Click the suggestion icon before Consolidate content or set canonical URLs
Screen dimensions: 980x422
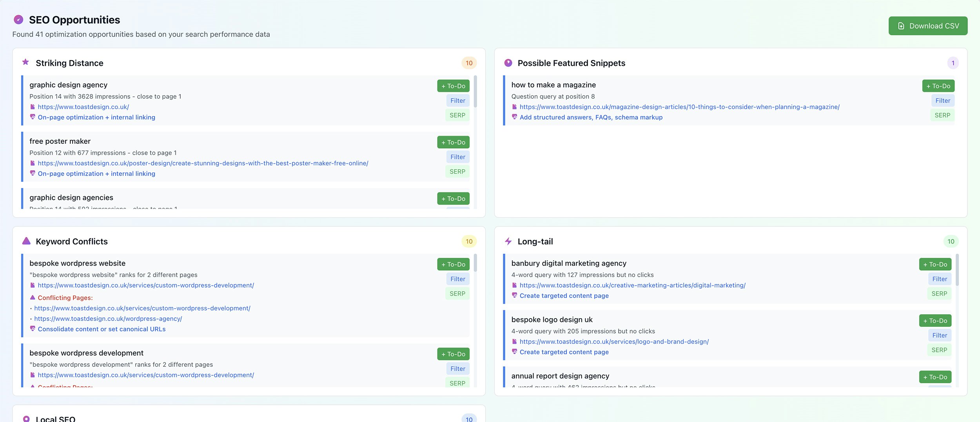coord(33,329)
